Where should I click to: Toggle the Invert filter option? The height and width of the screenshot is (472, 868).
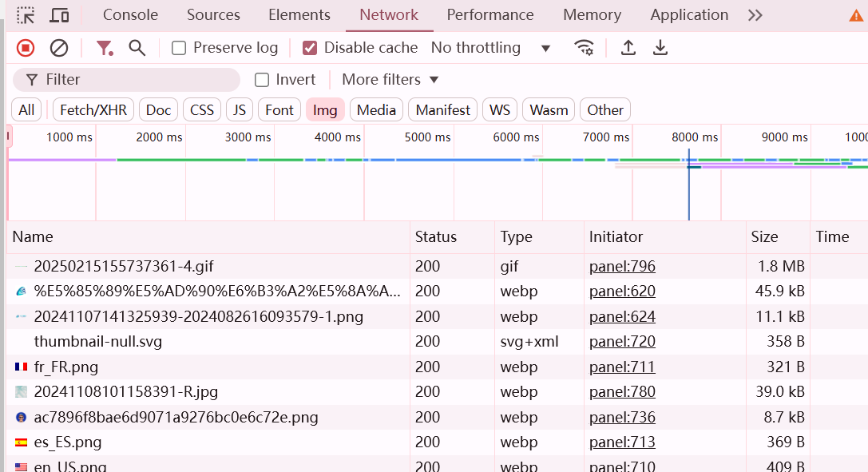pyautogui.click(x=261, y=79)
